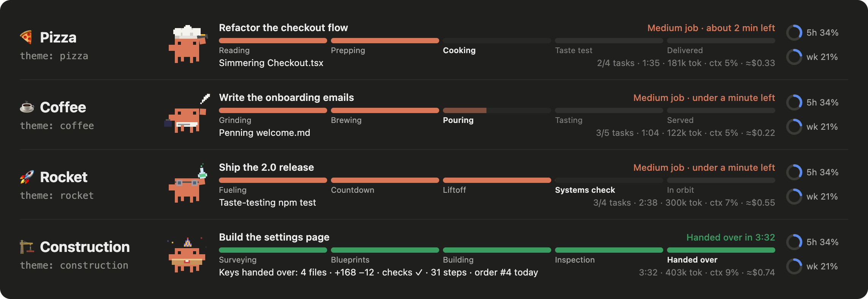Click the stats line starting "2/4 tasks"

[686, 63]
